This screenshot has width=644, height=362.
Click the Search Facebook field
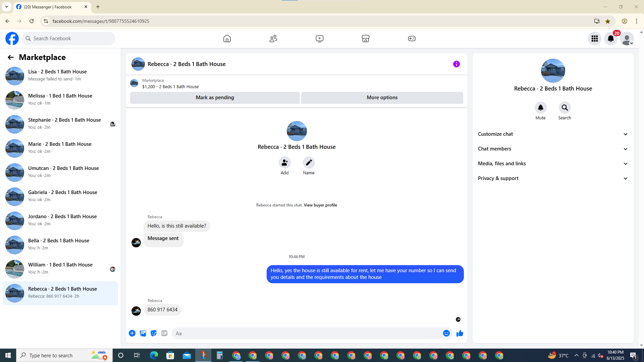tap(69, 39)
